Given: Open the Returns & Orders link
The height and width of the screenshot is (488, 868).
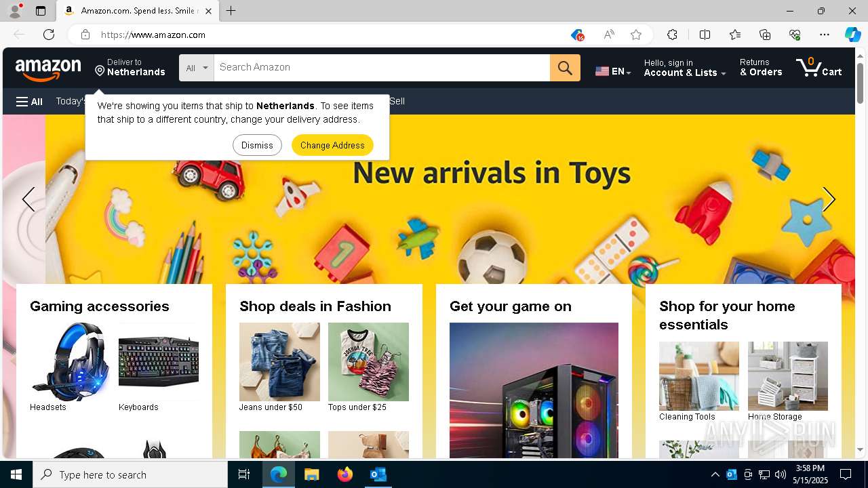Looking at the screenshot, I should coord(761,68).
